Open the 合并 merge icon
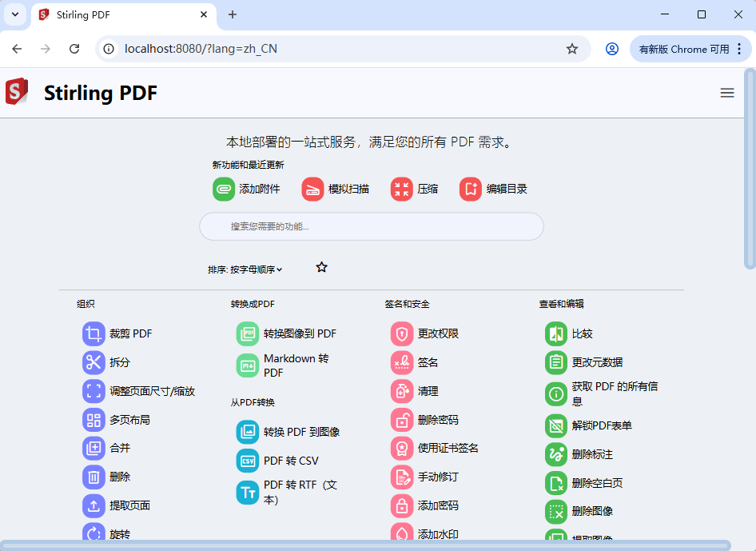The height and width of the screenshot is (551, 756). (94, 448)
